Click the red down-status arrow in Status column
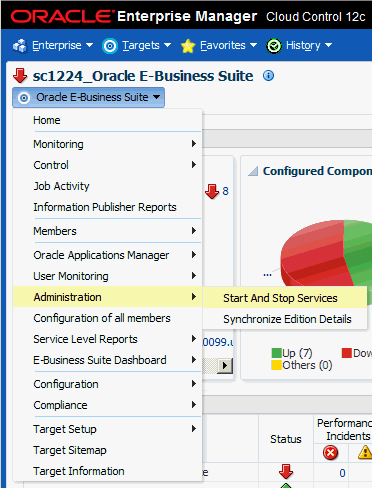The image size is (372, 488). [286, 471]
